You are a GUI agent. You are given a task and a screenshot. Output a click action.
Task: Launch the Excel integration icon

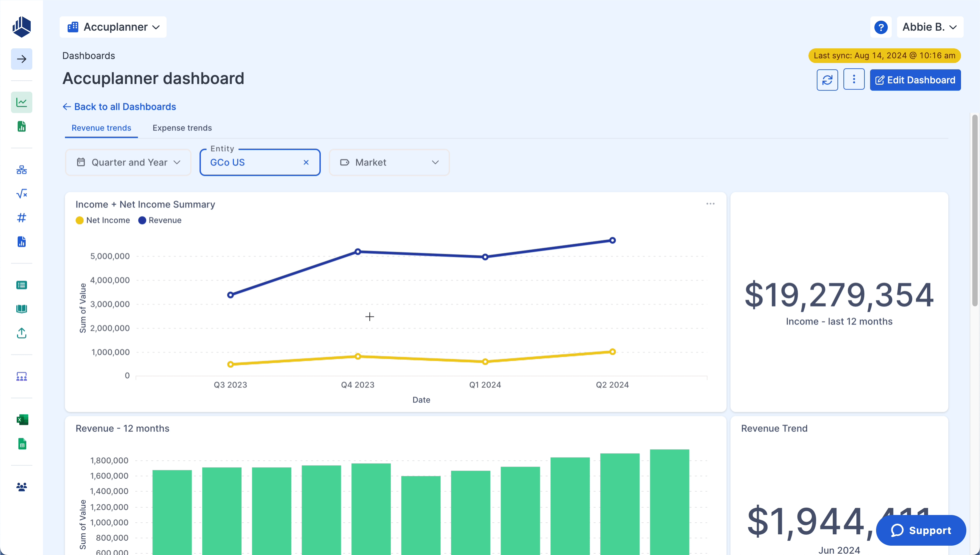point(21,419)
